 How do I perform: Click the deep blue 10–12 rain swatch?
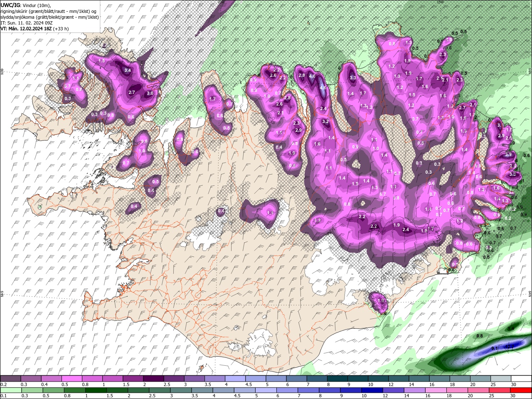tap(371, 390)
